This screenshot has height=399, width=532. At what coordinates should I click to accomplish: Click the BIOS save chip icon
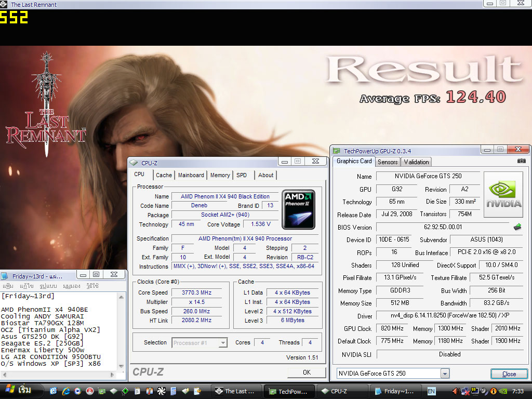click(x=517, y=227)
